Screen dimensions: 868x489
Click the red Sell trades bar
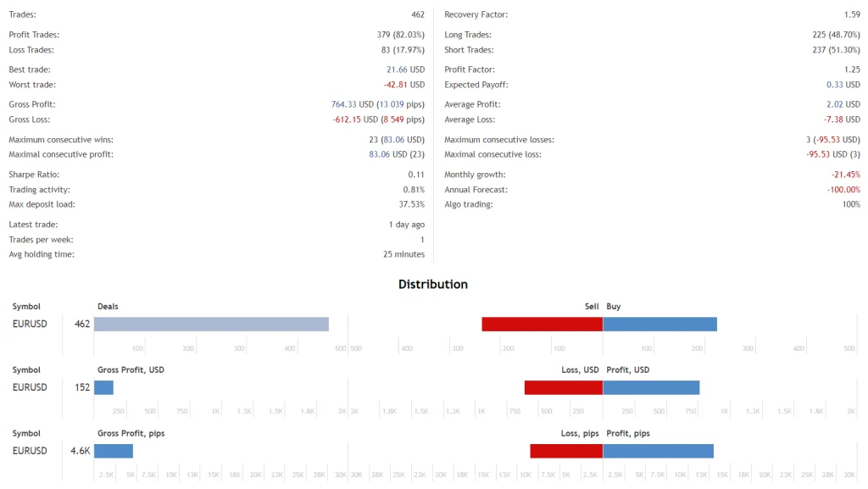coord(542,324)
